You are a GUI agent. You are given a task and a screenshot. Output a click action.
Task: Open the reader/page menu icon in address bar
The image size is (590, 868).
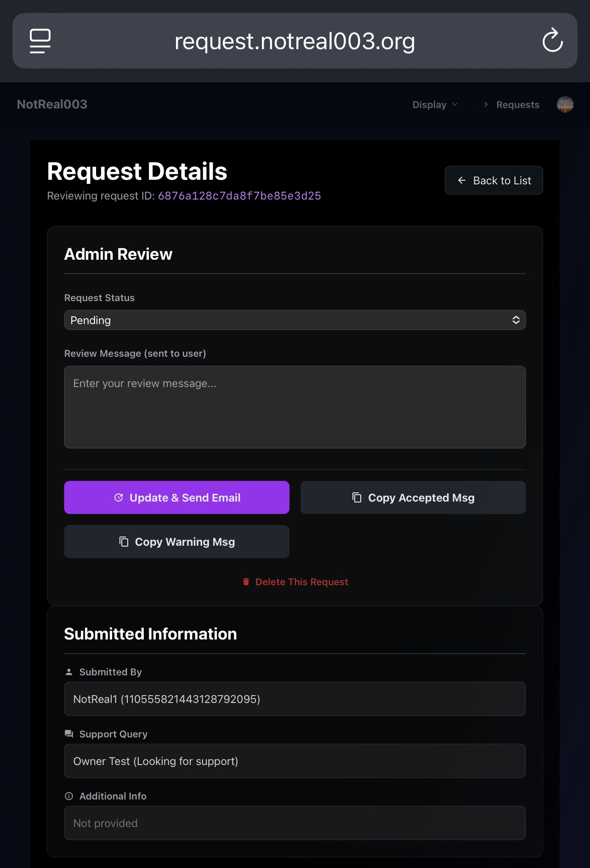(x=40, y=41)
